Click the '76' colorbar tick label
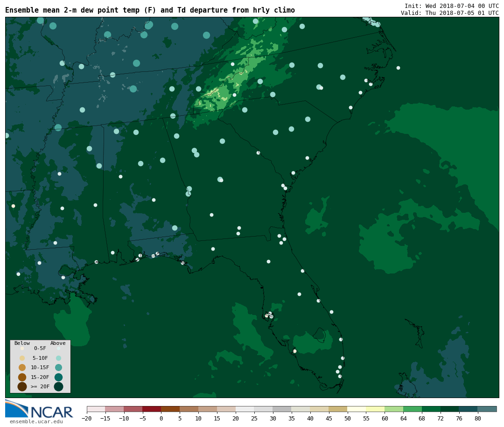Viewport: 504px width, 427px height. click(459, 418)
